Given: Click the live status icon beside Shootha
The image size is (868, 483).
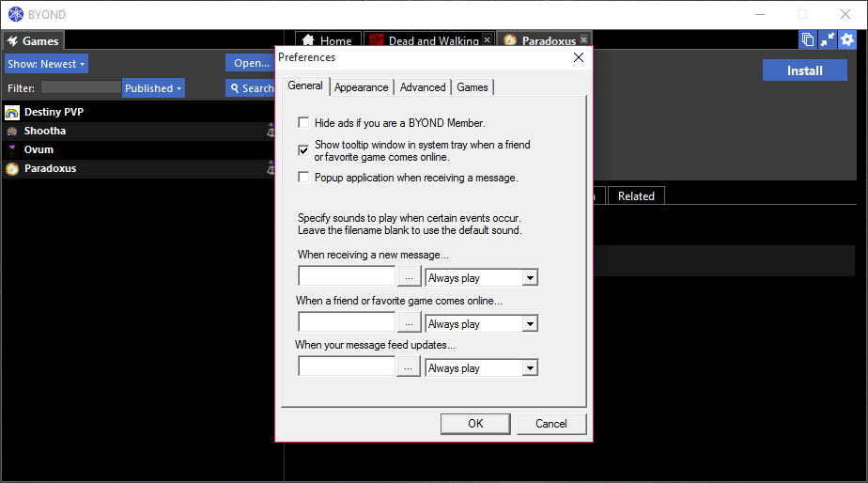Looking at the screenshot, I should coord(271,131).
